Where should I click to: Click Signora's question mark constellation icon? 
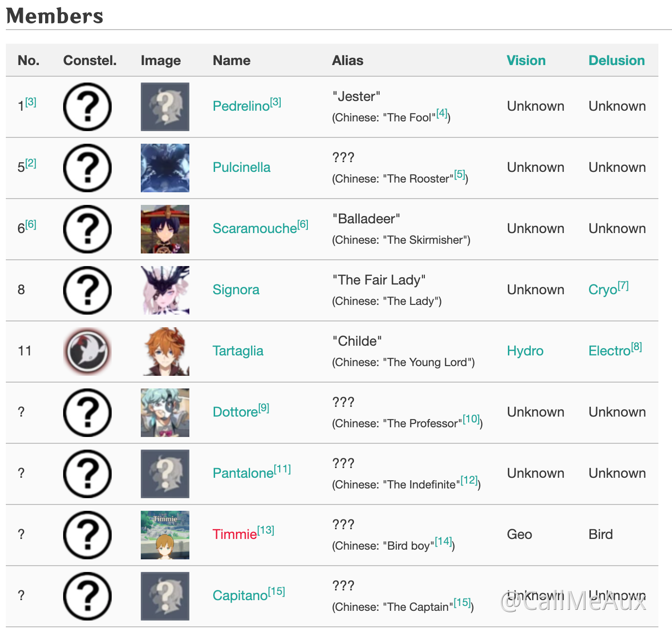point(87,290)
